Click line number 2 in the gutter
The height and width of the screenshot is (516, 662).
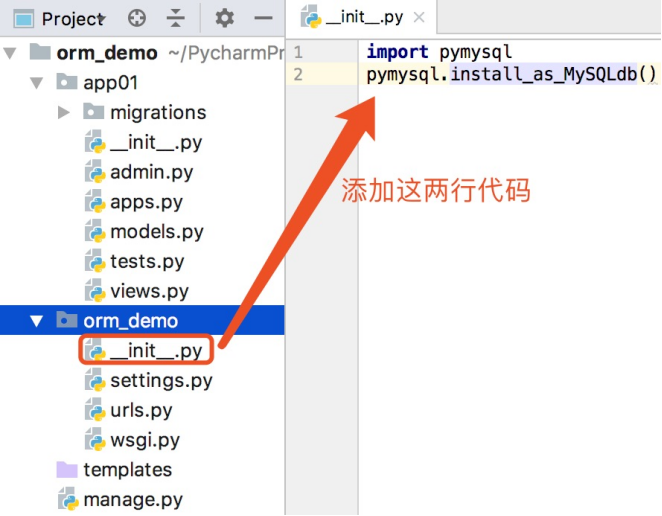297,74
